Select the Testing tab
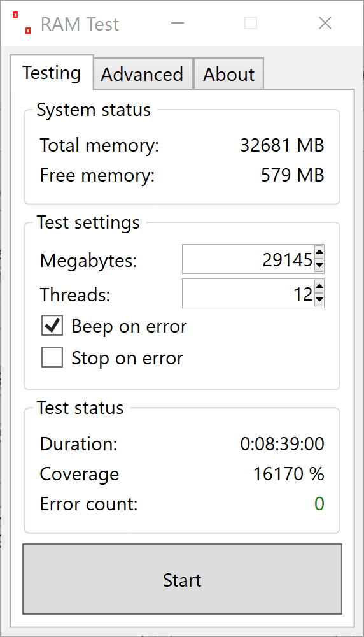 [x=52, y=73]
